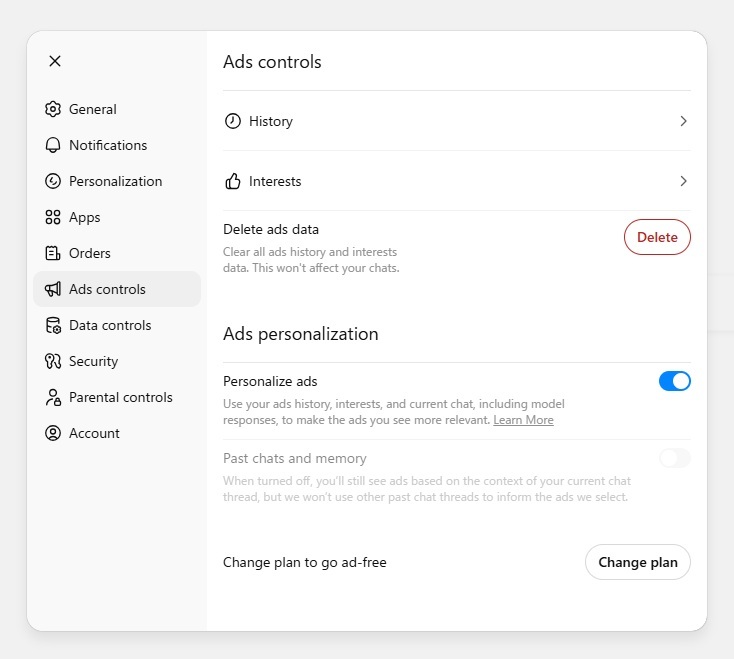Screen dimensions: 734x659
Task: Click the Orders sidebar icon
Action: pyautogui.click(x=53, y=253)
